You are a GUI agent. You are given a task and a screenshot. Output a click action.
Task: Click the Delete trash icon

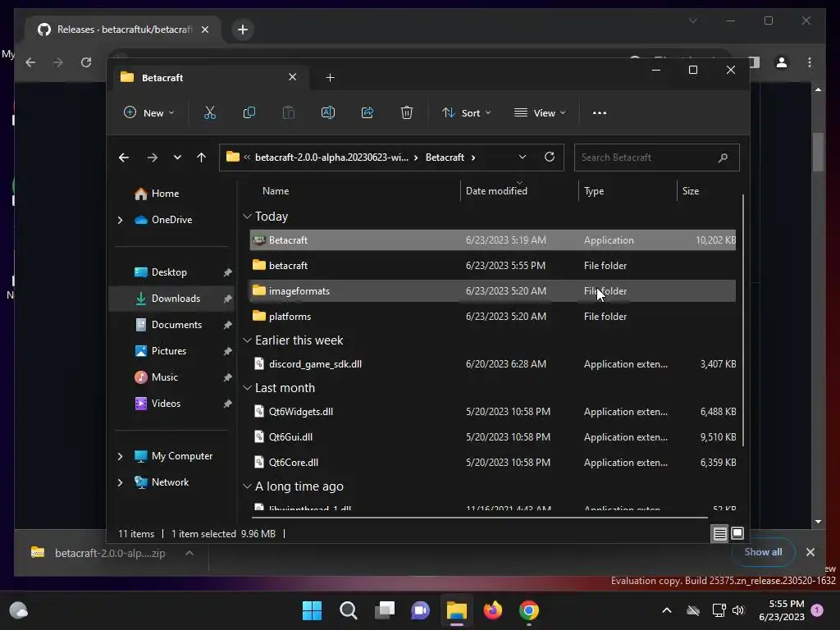pos(407,113)
